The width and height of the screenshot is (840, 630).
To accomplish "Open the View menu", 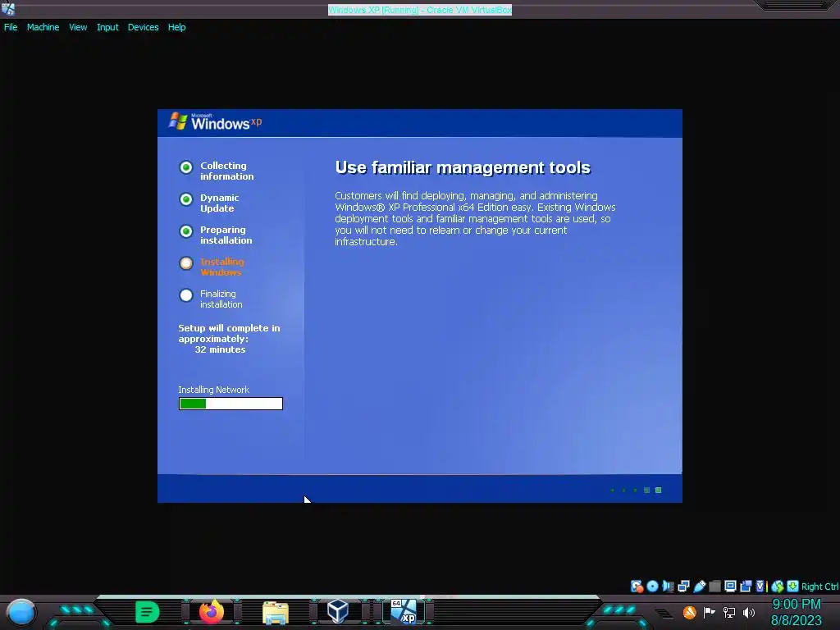I will [78, 27].
